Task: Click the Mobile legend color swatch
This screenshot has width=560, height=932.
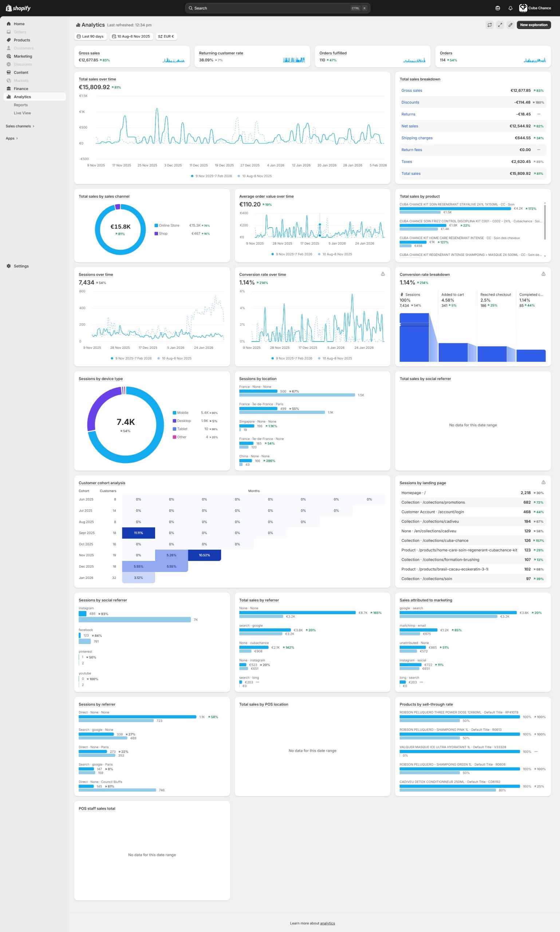Action: point(174,413)
